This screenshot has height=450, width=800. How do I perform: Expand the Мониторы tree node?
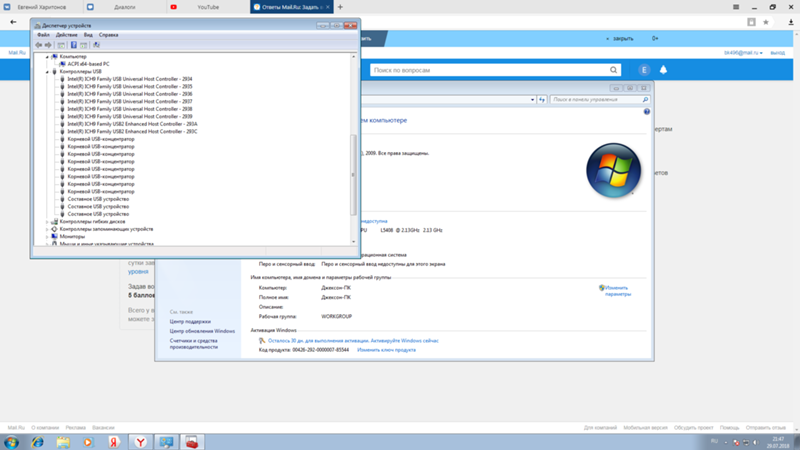(x=47, y=237)
